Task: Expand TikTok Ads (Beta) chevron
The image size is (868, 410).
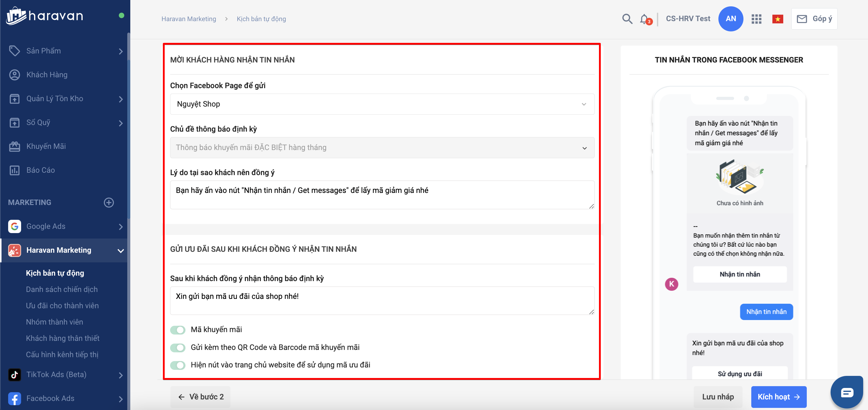Action: 121,375
